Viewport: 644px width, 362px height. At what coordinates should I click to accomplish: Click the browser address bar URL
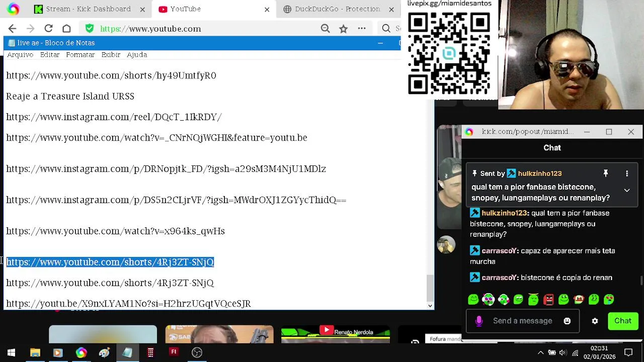tap(150, 29)
